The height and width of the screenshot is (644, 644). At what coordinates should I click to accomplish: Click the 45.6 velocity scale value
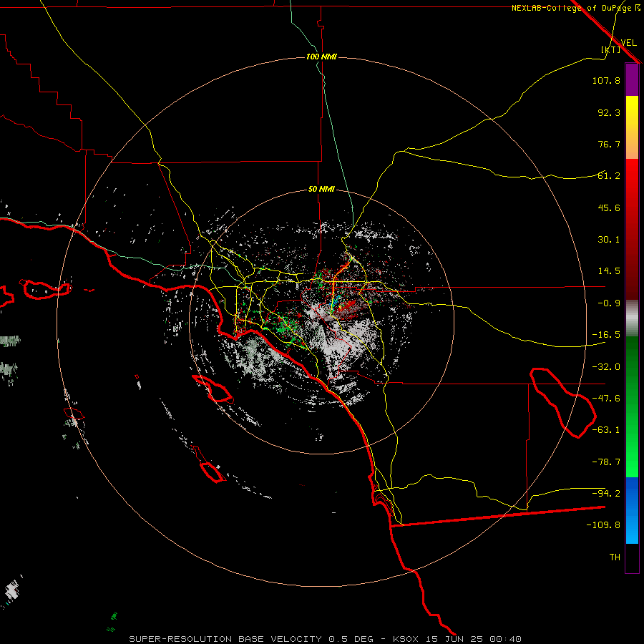pyautogui.click(x=609, y=208)
